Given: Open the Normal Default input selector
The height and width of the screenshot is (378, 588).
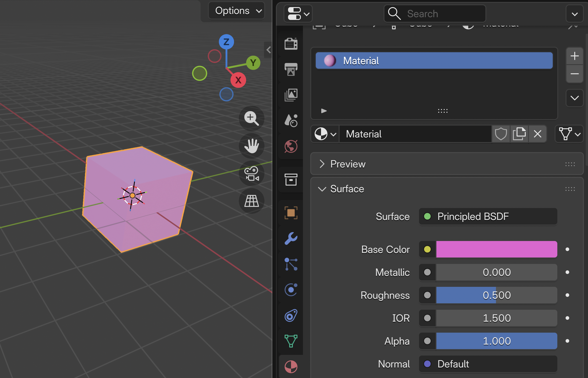Looking at the screenshot, I should [x=488, y=364].
